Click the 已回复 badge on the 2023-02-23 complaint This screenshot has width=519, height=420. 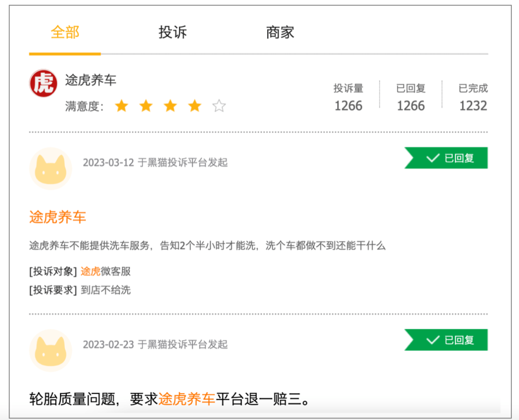[446, 340]
